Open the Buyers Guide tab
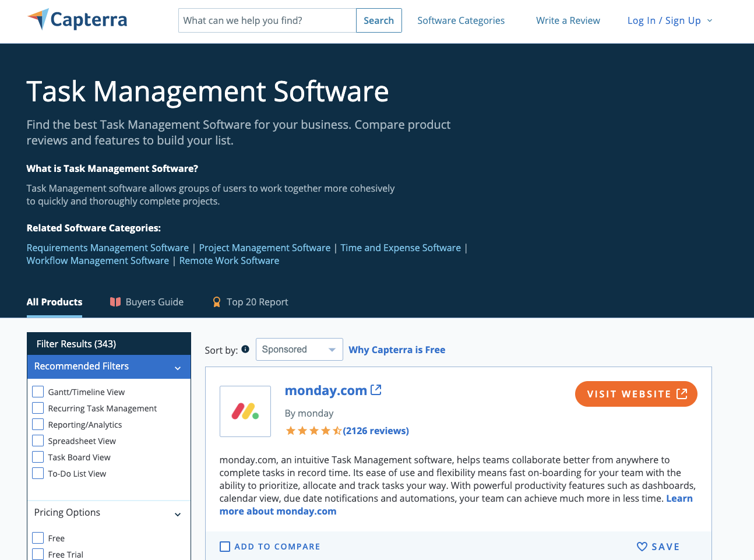 point(147,302)
